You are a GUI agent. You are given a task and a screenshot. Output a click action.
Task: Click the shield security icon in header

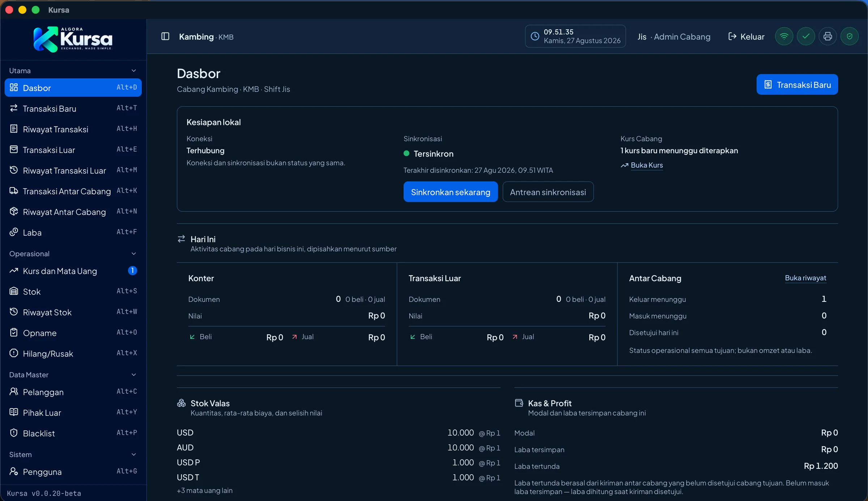[850, 37]
